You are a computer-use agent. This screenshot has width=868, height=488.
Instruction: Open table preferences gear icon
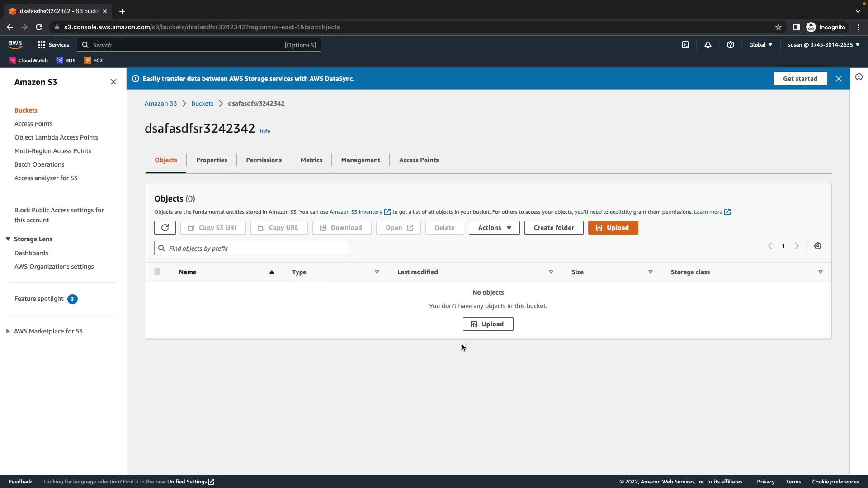[817, 246]
